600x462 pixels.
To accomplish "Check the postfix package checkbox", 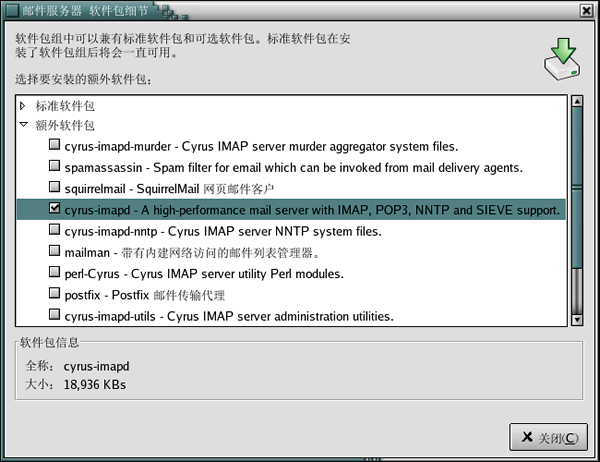I will [x=54, y=293].
